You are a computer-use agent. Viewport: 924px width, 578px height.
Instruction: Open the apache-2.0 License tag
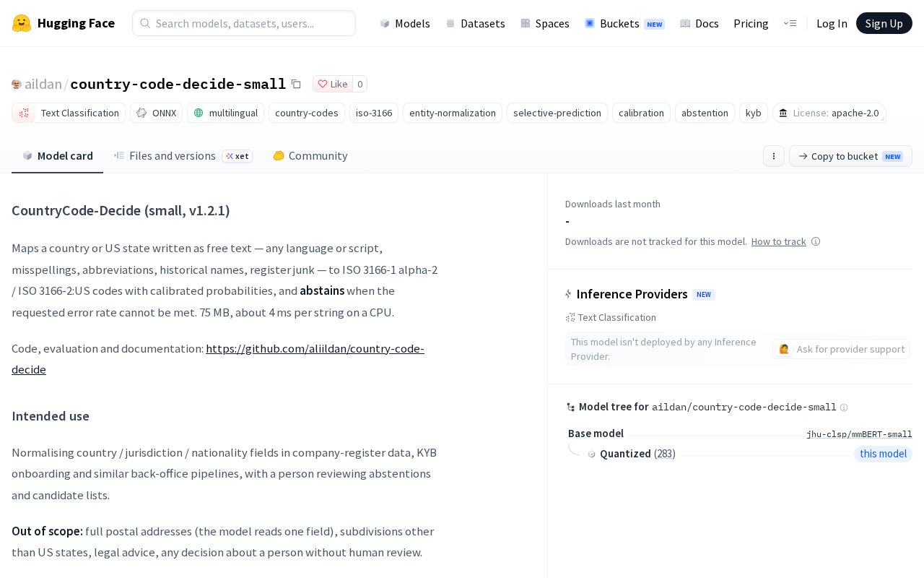click(x=829, y=113)
